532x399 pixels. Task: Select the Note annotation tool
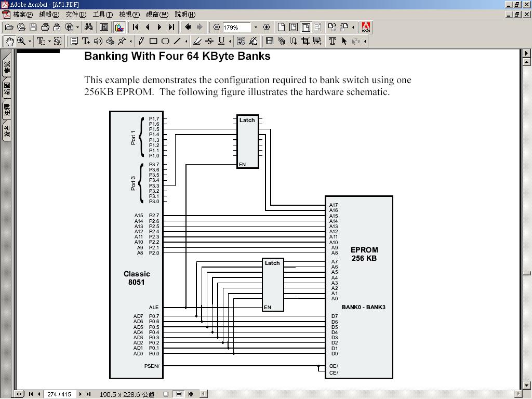point(74,42)
